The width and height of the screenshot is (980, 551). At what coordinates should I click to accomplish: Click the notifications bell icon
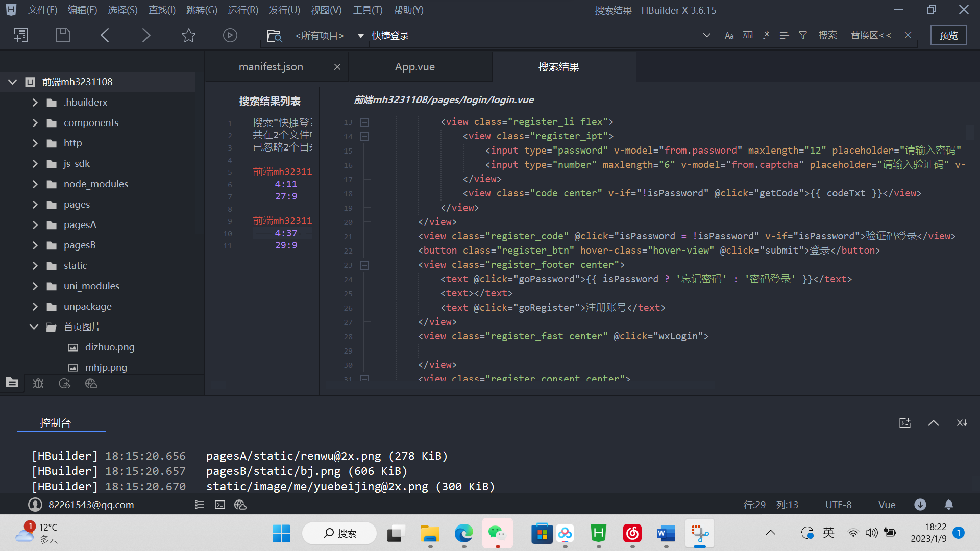point(949,505)
